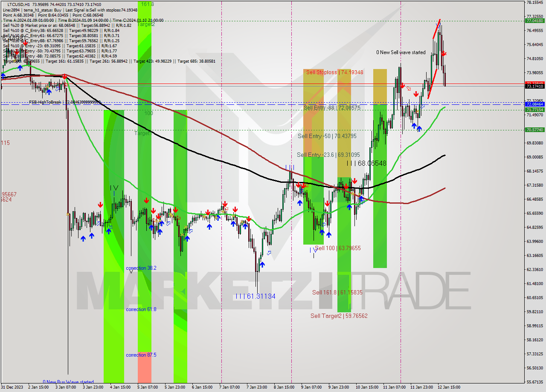This screenshot has height=392, width=546.
Task: Click the 'I I I 61.31134' low label
Action: (256, 296)
